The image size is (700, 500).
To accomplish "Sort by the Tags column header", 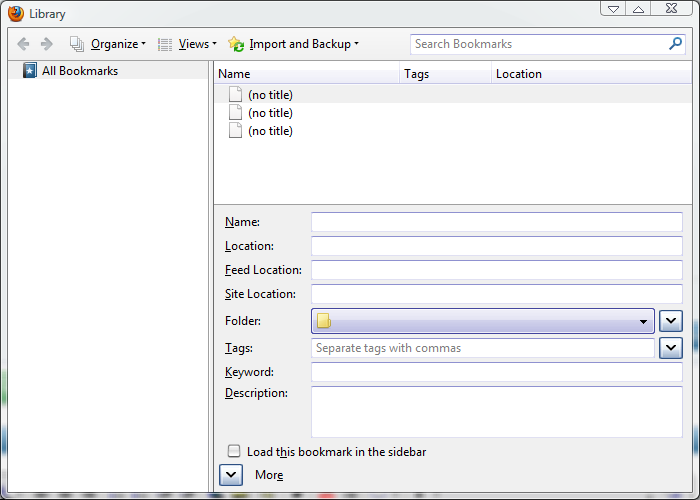I will (445, 74).
